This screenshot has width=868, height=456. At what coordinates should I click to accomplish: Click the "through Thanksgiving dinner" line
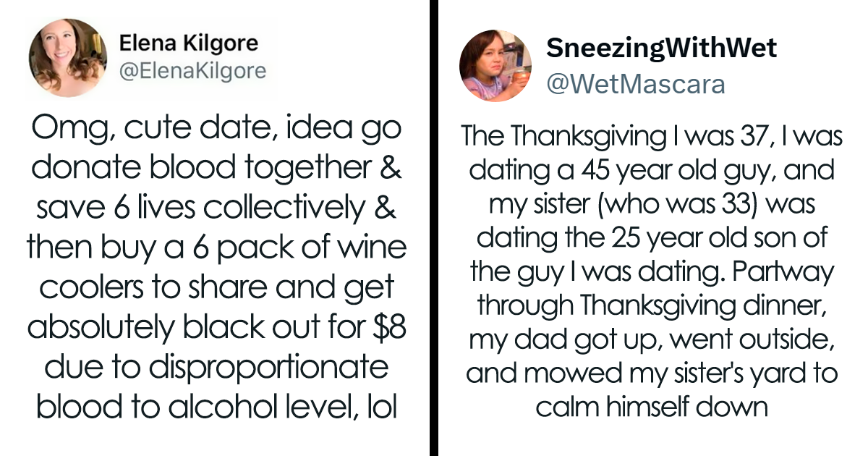pos(651,305)
